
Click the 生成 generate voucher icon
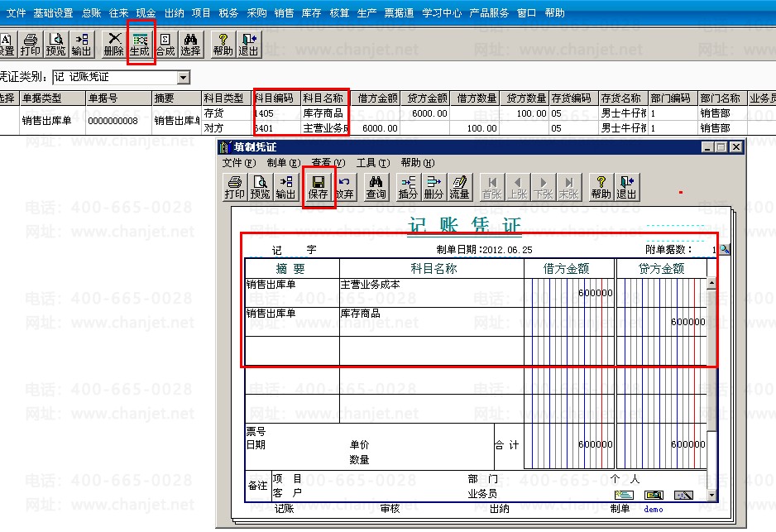(140, 45)
